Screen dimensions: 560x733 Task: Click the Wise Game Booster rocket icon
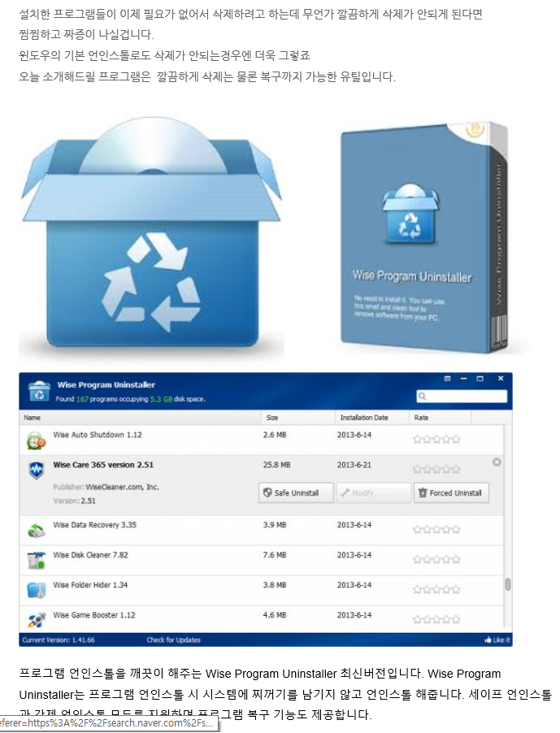click(x=36, y=620)
